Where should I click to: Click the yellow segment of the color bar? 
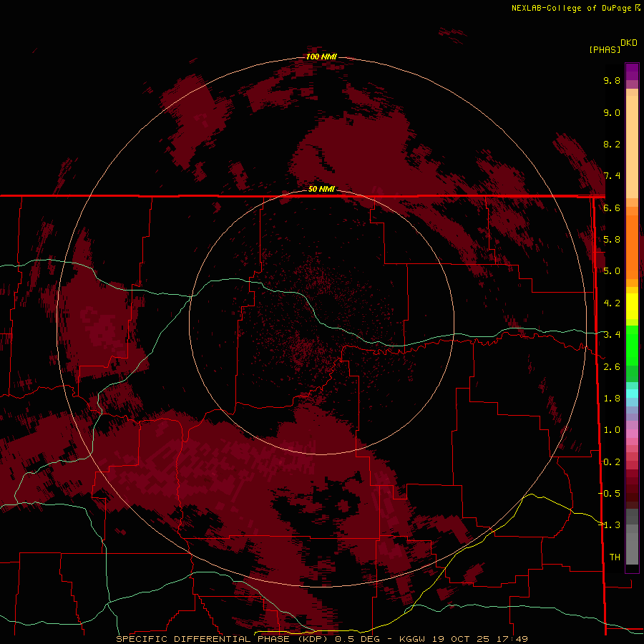tap(632, 306)
